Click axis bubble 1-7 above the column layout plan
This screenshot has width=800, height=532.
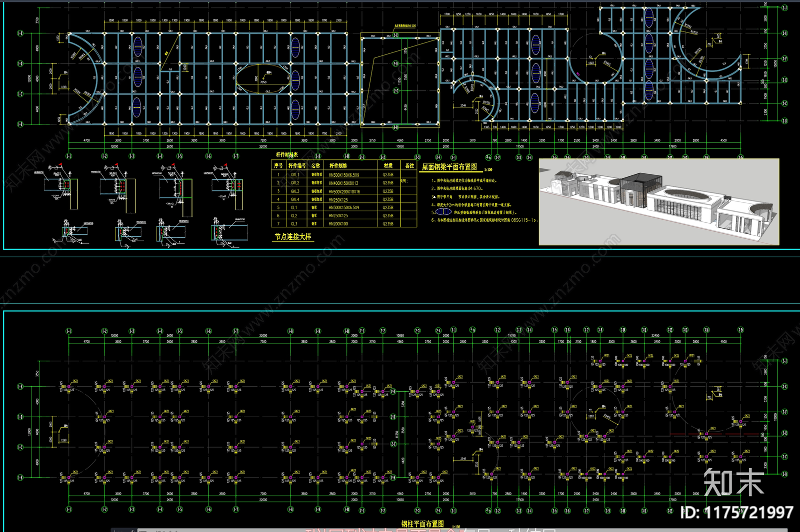click(235, 331)
